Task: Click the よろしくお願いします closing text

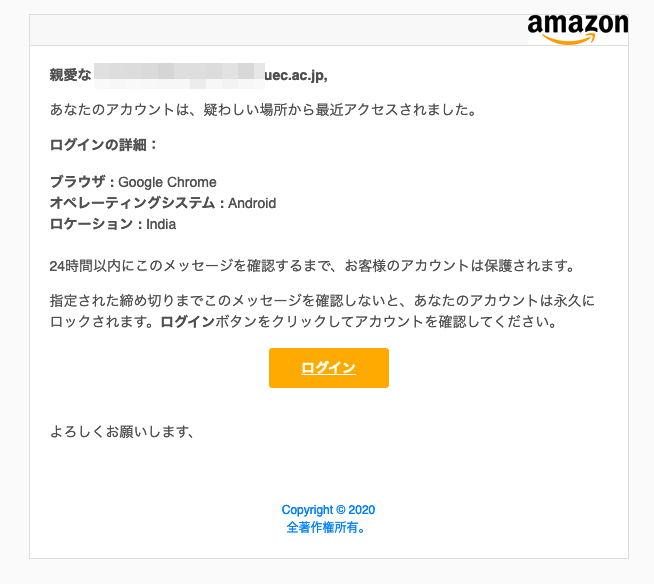Action: pos(122,432)
